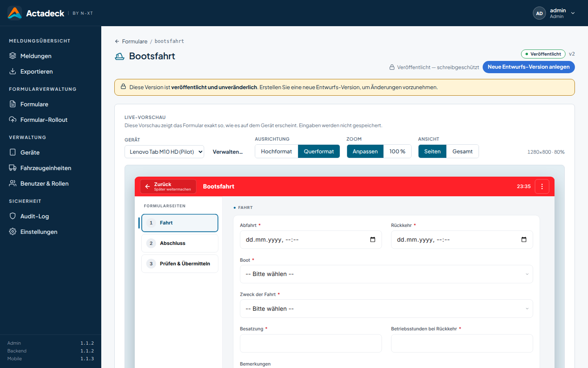Switch orientation to Hochformat

click(276, 151)
